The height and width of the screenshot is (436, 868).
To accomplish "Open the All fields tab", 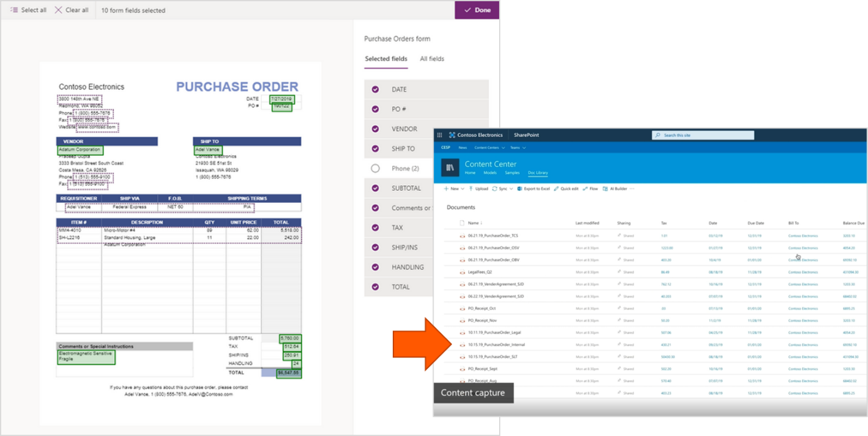I will point(432,58).
